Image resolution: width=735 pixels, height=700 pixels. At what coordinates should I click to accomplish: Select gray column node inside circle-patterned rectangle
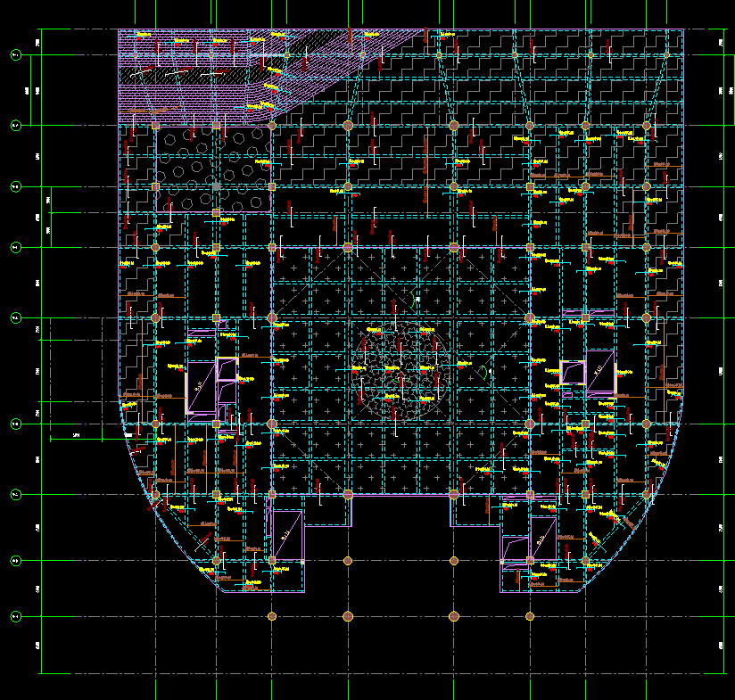[216, 186]
